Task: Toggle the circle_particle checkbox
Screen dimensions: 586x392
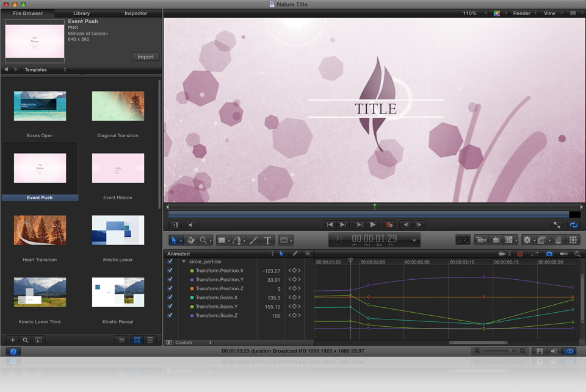Action: coord(170,262)
